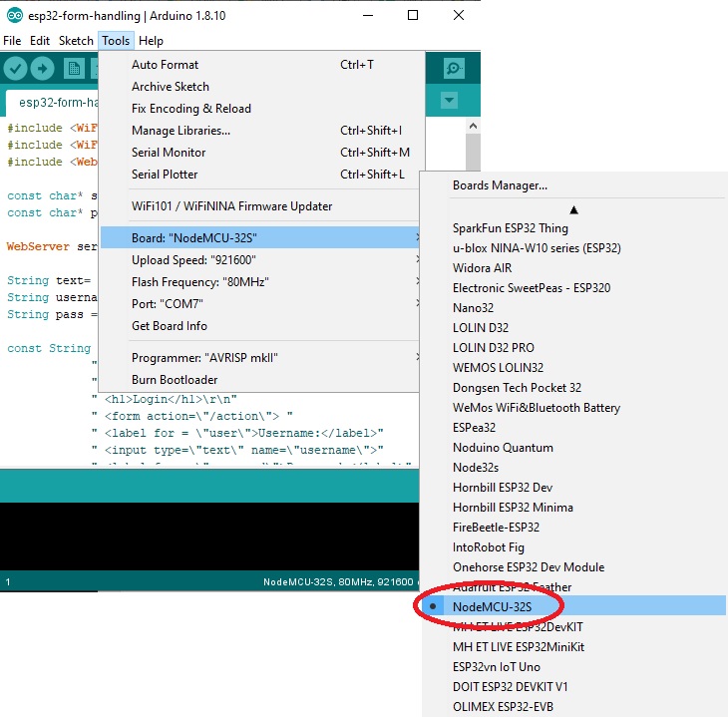
Task: Open Boards Manager...
Action: click(573, 185)
